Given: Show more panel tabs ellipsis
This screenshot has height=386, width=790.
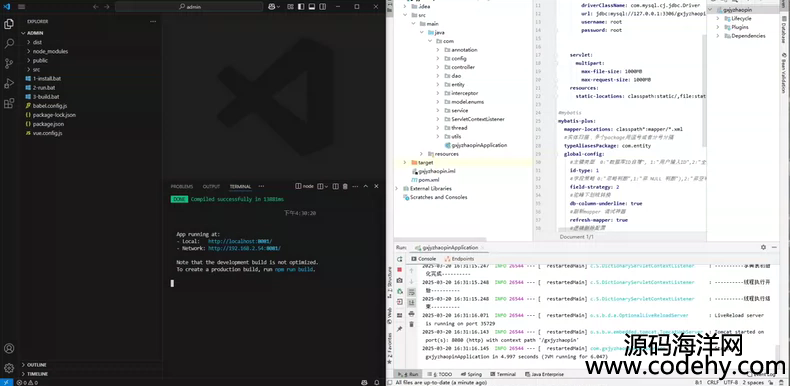Looking at the screenshot, I should point(261,186).
